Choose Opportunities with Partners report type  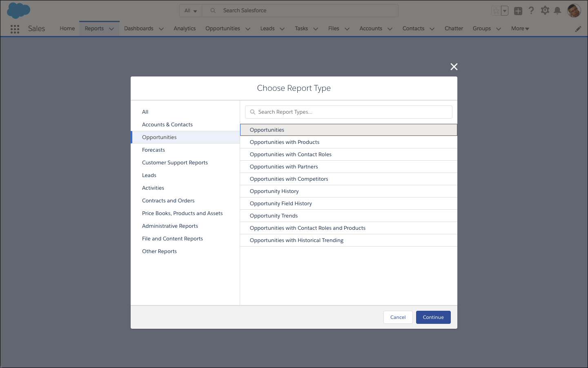(349, 167)
